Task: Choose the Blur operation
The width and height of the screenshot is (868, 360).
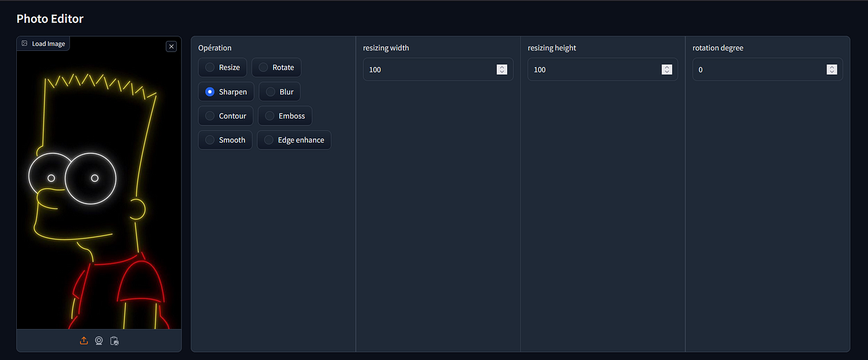Action: click(280, 92)
